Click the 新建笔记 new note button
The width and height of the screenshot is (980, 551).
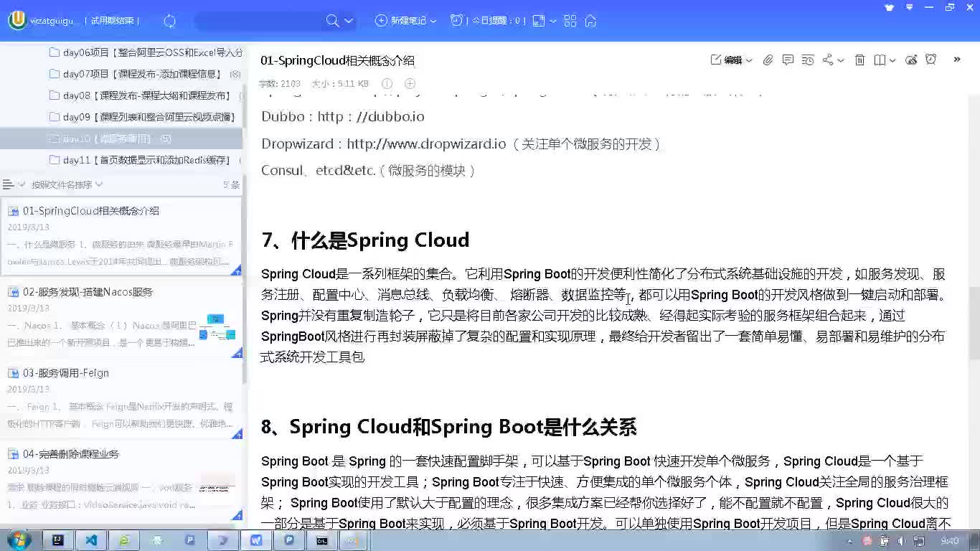tap(401, 21)
